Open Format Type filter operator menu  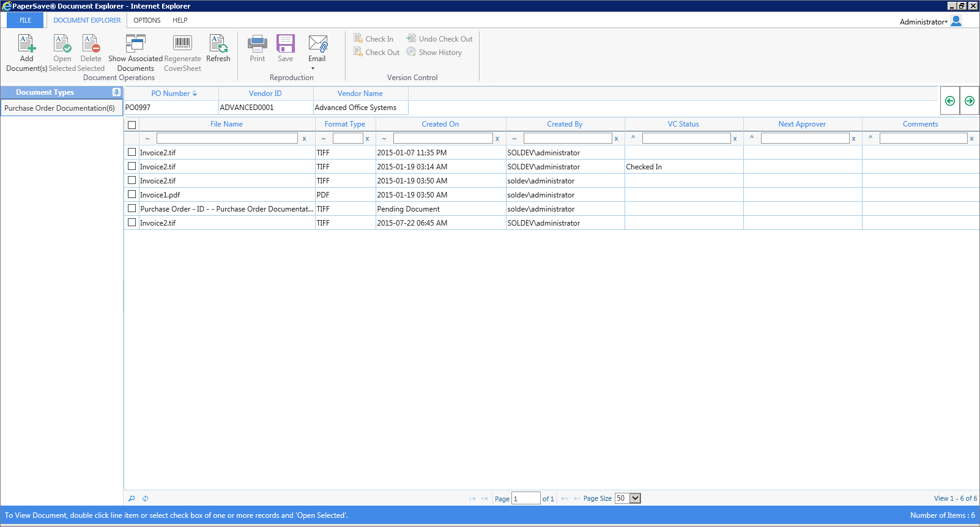(x=324, y=139)
